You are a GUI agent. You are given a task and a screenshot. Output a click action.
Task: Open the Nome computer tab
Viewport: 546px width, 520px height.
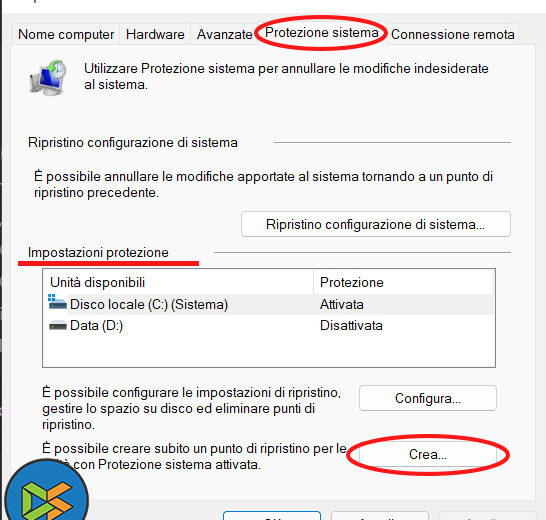point(66,34)
